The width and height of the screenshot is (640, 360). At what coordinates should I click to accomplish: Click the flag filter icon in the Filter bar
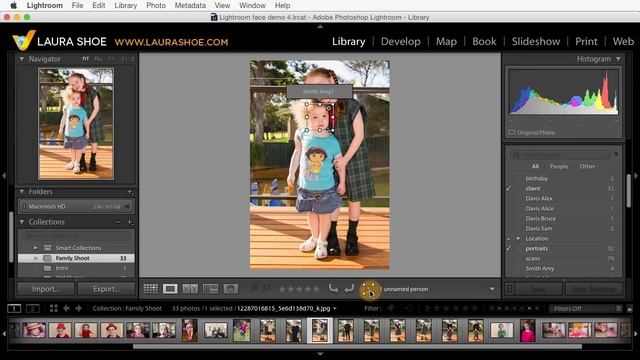coord(391,308)
